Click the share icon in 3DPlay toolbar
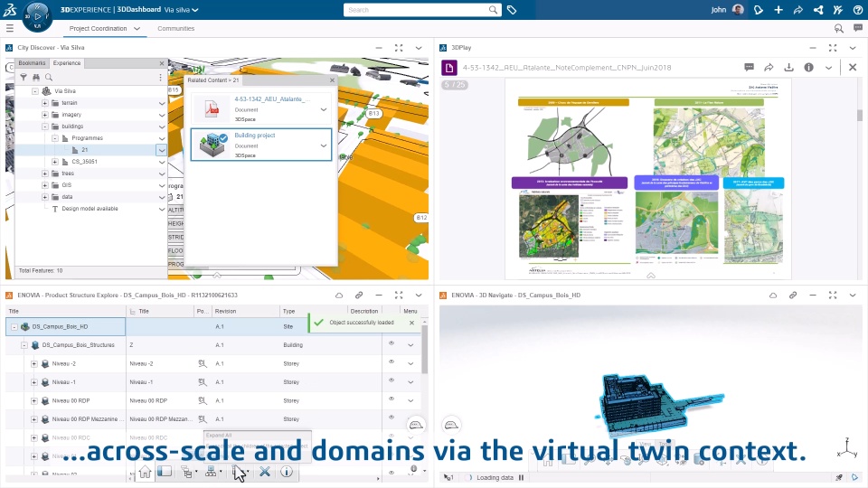Viewport: 868px width, 488px height. [x=769, y=68]
